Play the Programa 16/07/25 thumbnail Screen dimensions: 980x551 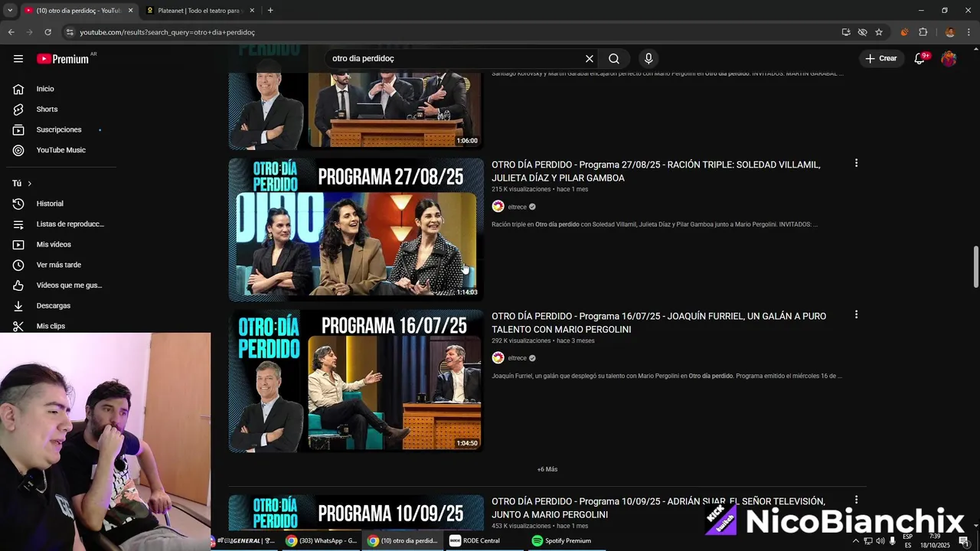356,380
